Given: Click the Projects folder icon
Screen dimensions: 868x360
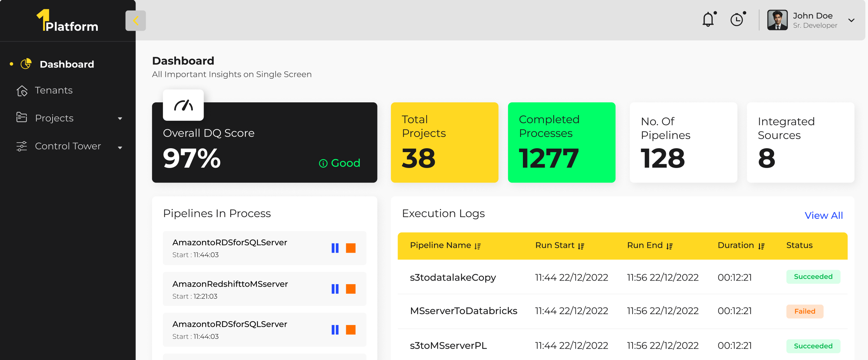Looking at the screenshot, I should [x=22, y=117].
